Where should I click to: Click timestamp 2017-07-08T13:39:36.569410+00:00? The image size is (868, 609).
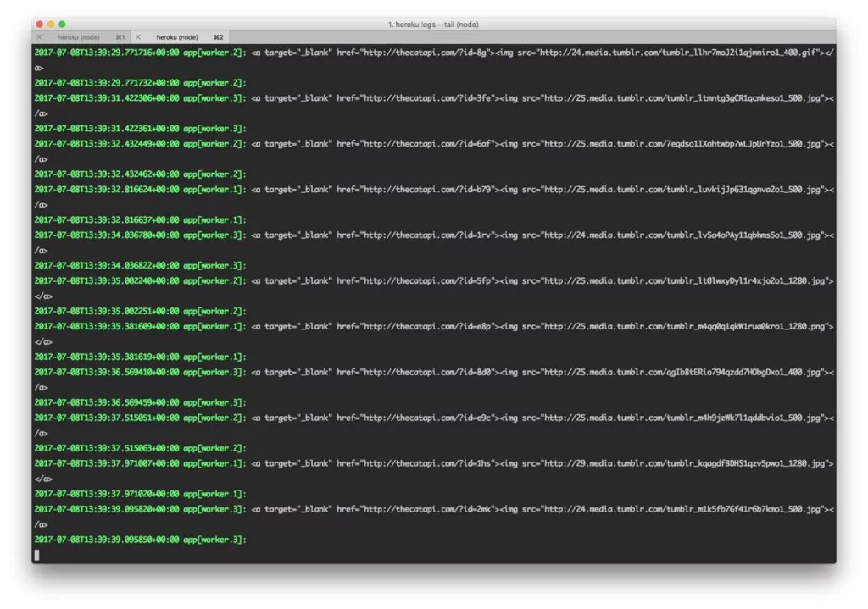pos(107,372)
